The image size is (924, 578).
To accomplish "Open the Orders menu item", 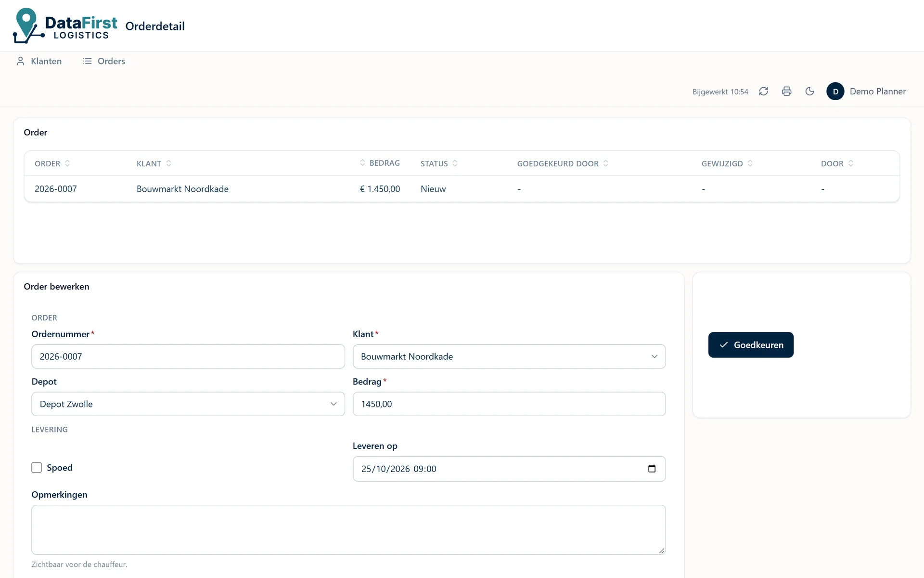I will pos(104,61).
